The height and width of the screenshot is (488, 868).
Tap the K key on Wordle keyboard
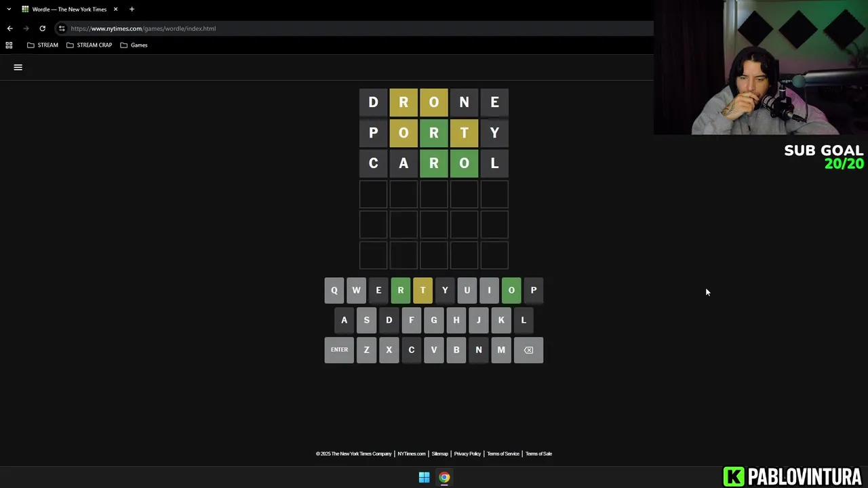click(501, 320)
